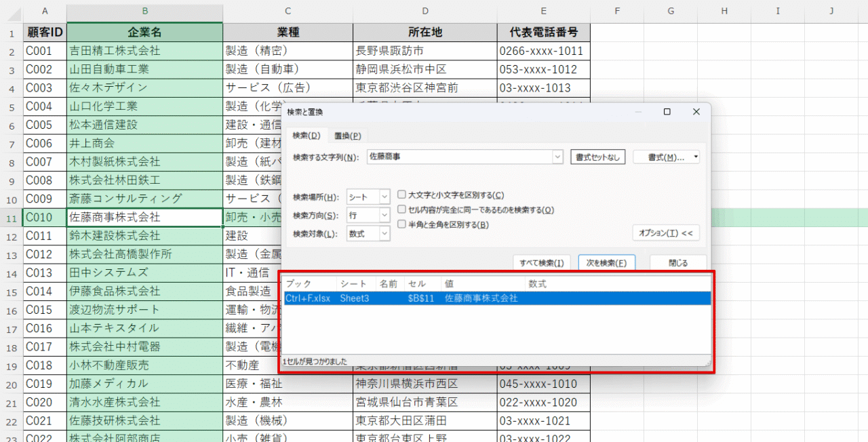Expand the search text history dropdown
The height and width of the screenshot is (442, 868).
click(557, 156)
